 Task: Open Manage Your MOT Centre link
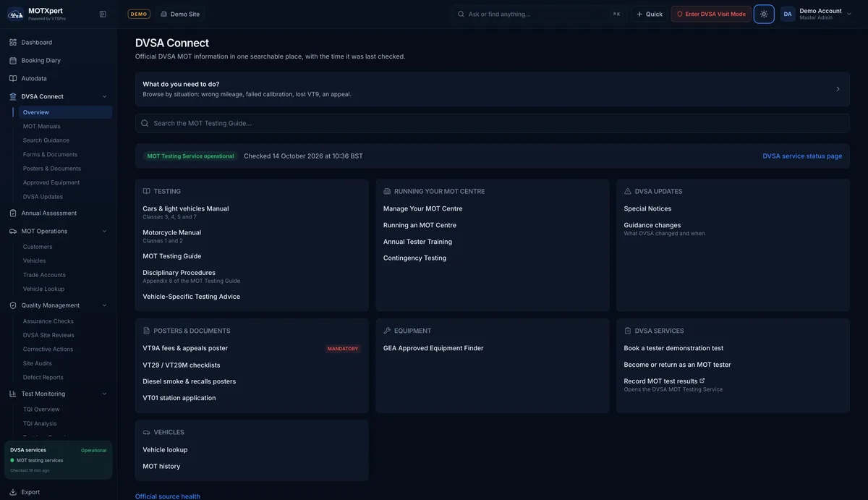423,208
